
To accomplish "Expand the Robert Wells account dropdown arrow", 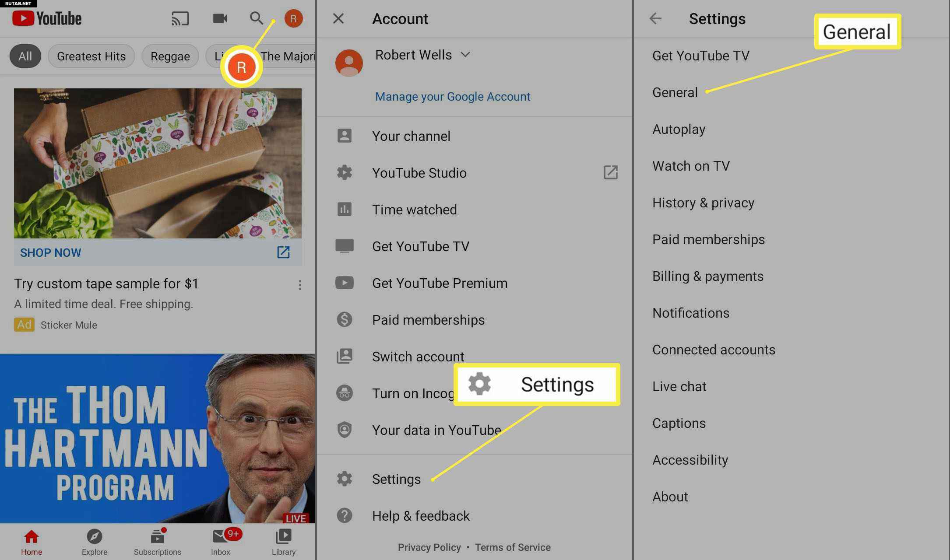I will (x=465, y=55).
